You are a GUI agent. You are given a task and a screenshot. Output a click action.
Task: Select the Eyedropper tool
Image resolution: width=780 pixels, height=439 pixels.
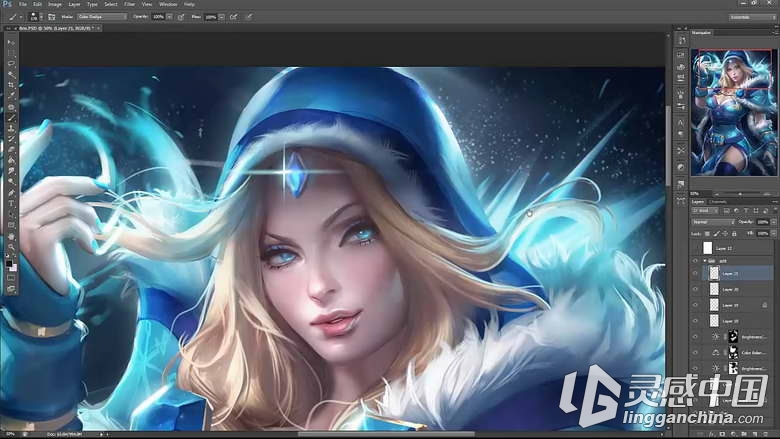click(11, 96)
